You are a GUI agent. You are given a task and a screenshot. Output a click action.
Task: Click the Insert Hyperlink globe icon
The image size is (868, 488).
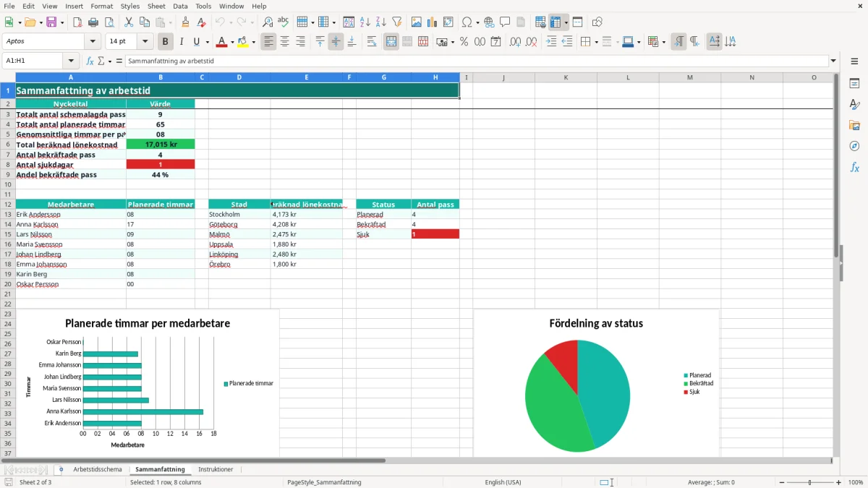point(489,22)
